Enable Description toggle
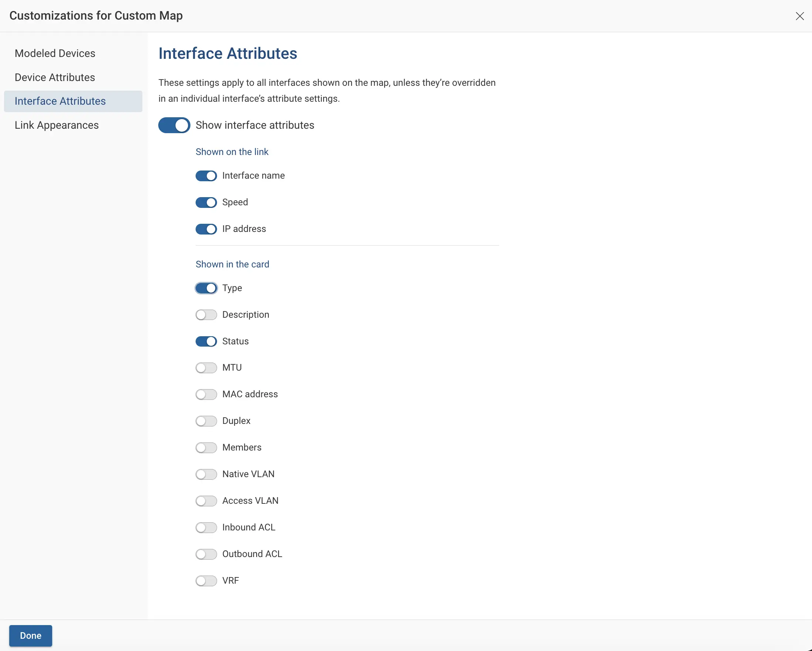 pos(206,315)
